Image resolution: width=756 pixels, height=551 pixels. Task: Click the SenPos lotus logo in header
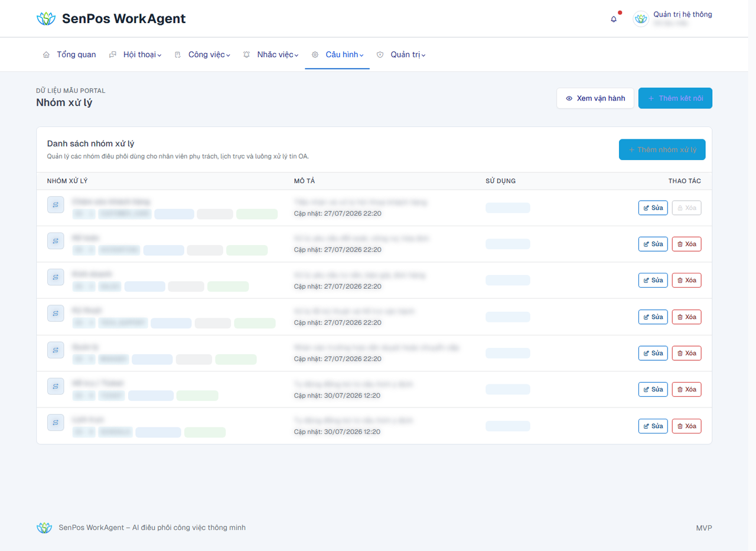tap(45, 19)
